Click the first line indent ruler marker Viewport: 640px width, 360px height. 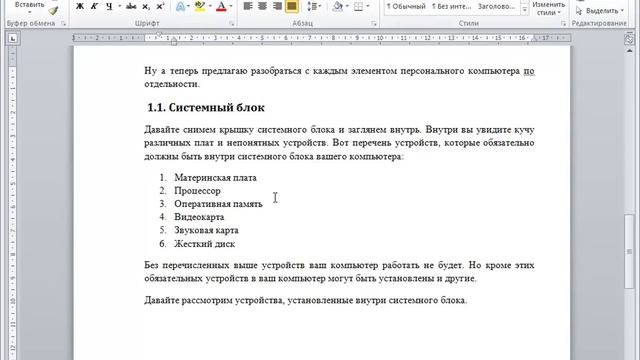tap(159, 35)
